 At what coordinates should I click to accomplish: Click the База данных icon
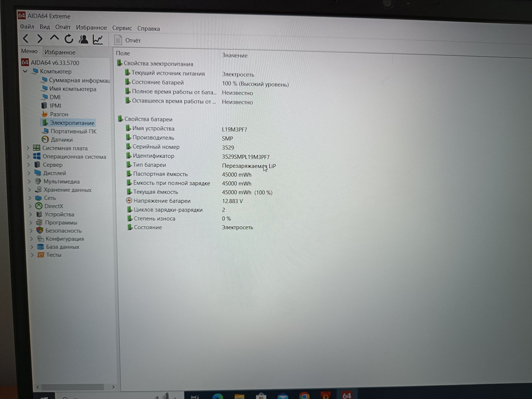(40, 247)
